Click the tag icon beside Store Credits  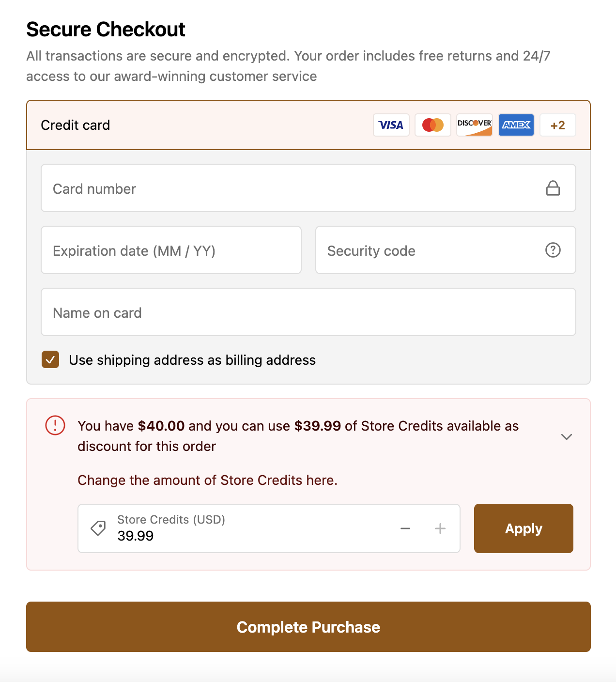pyautogui.click(x=98, y=528)
